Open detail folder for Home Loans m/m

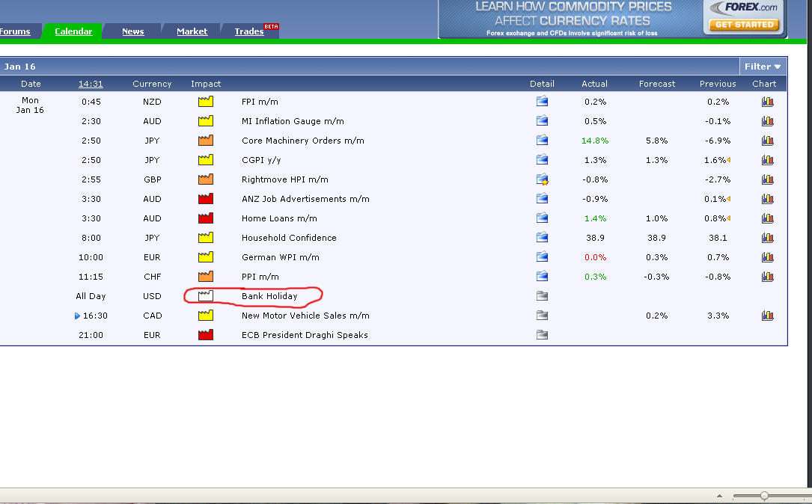click(542, 218)
